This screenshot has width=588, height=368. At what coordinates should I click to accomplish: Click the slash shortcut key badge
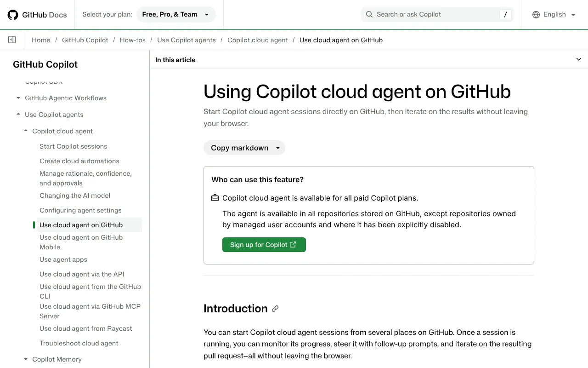[505, 14]
